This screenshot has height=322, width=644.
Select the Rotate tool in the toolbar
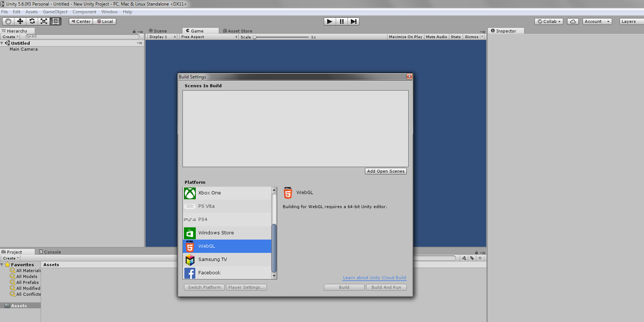[x=32, y=21]
